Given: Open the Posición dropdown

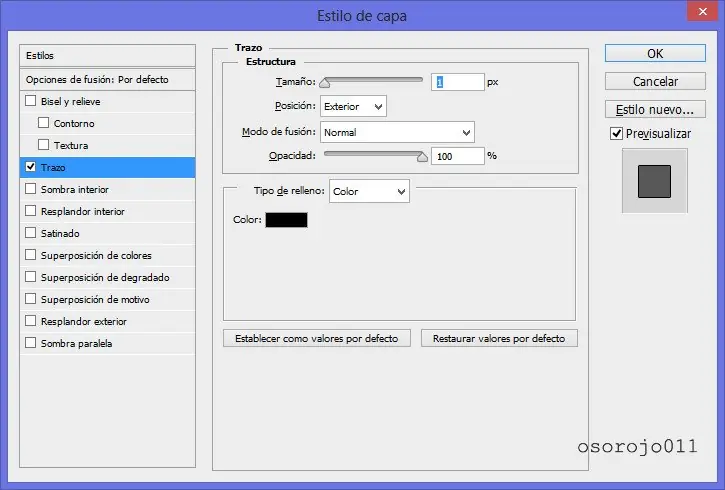Looking at the screenshot, I should pos(353,106).
